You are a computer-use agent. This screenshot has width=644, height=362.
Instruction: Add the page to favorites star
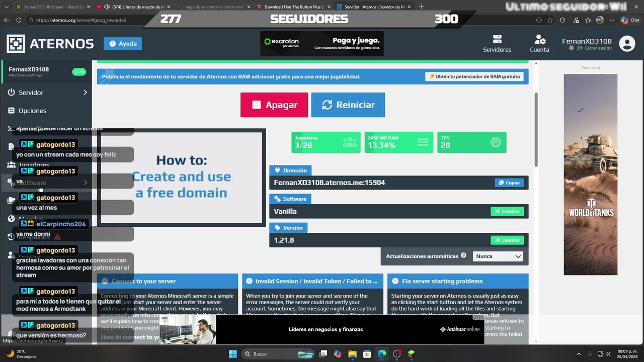(550, 20)
